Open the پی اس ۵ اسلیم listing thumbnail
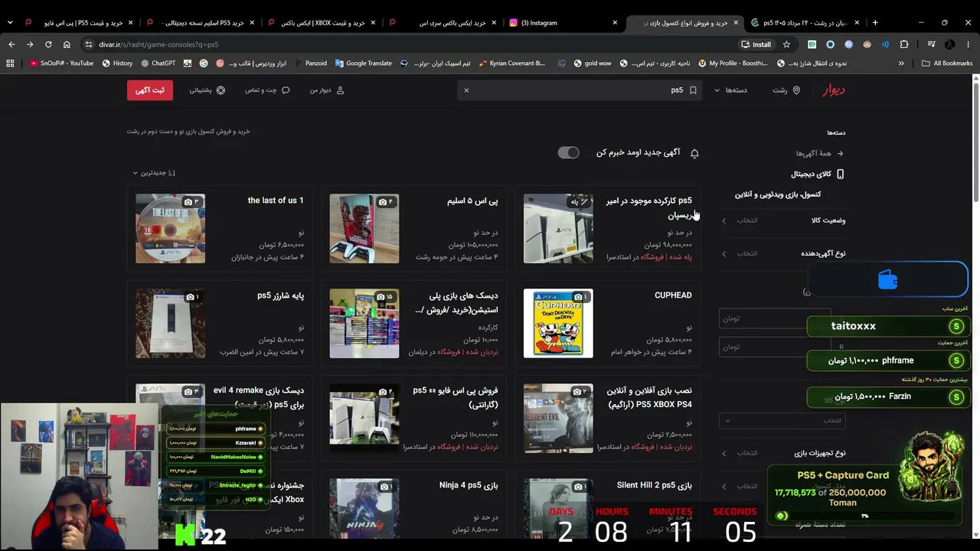The width and height of the screenshot is (980, 551). coord(364,229)
